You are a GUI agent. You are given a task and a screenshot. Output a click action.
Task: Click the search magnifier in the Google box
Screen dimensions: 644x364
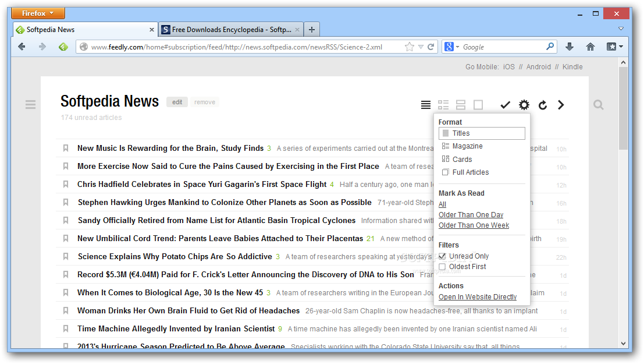tap(550, 47)
